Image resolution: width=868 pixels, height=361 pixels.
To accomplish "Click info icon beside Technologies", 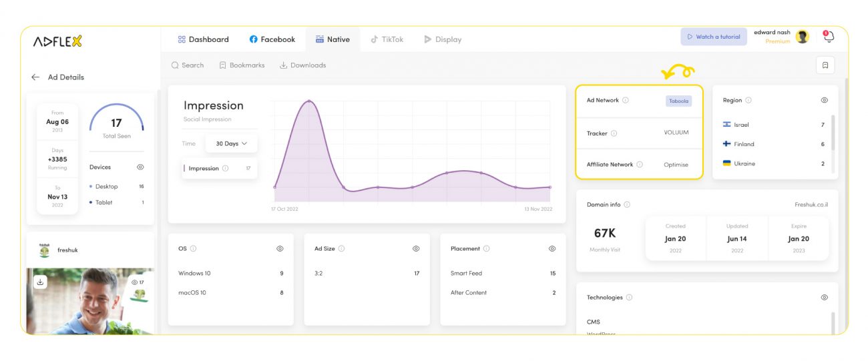I will coord(629,298).
